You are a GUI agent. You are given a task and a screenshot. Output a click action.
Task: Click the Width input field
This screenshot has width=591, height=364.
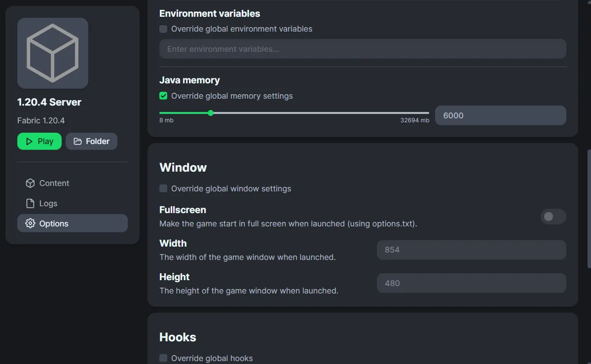point(471,250)
